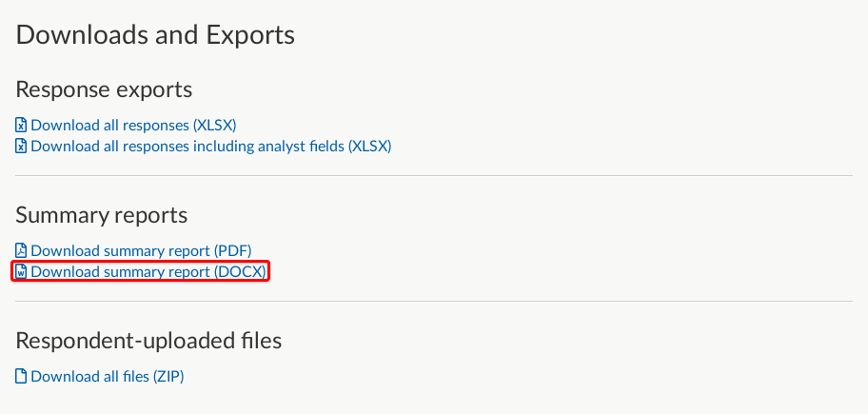
Task: Click the divider line below Response exports links
Action: coord(434,175)
